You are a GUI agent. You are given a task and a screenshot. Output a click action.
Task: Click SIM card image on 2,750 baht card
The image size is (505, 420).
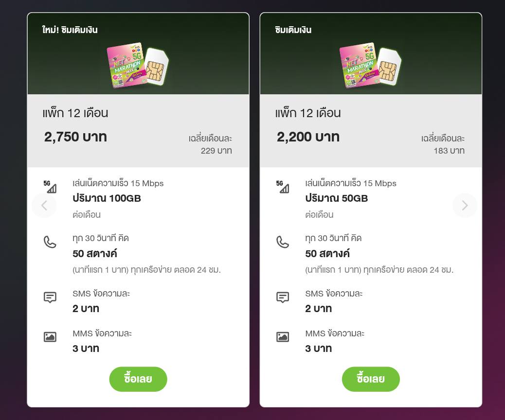[139, 66]
